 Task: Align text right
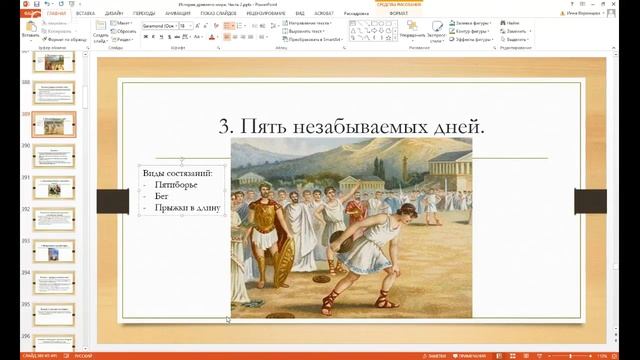243,37
